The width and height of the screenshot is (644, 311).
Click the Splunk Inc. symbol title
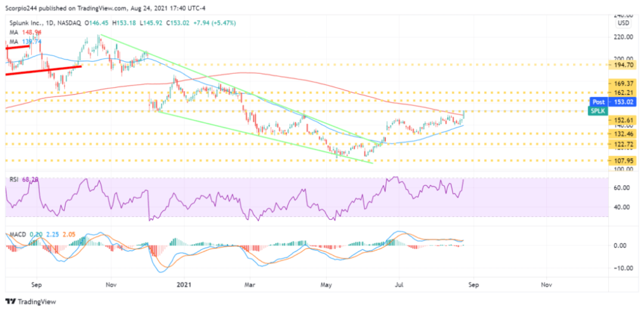25,23
